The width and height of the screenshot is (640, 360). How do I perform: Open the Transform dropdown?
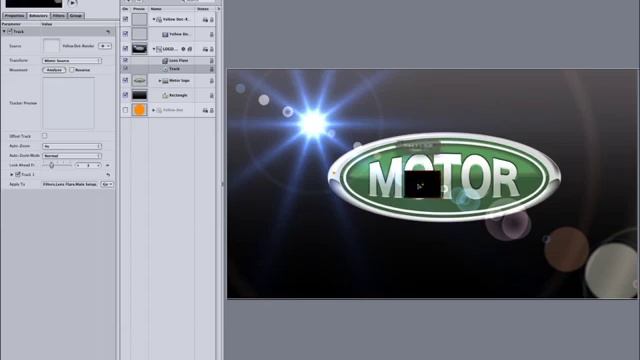pos(72,60)
